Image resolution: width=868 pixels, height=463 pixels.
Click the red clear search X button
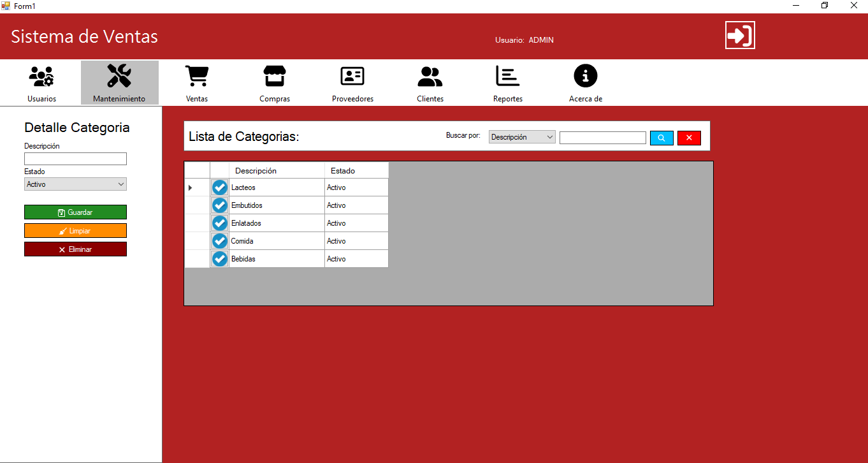pos(689,138)
